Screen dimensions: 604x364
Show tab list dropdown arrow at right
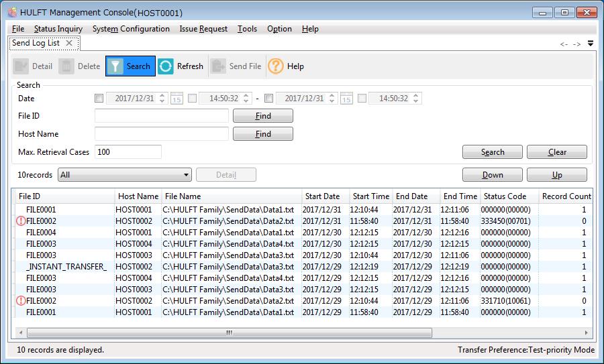click(591, 44)
